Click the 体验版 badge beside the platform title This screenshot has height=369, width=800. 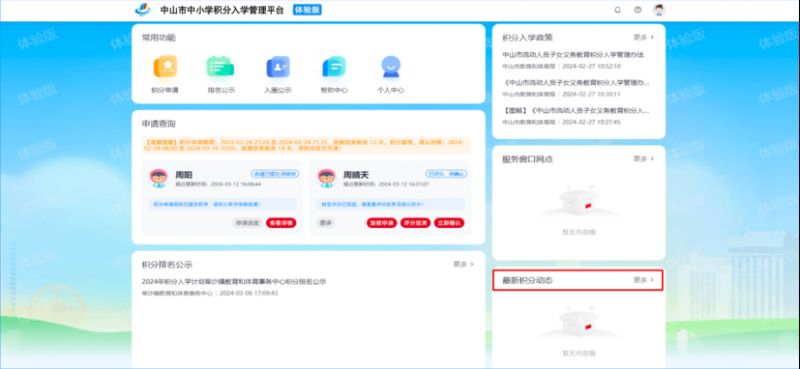307,10
